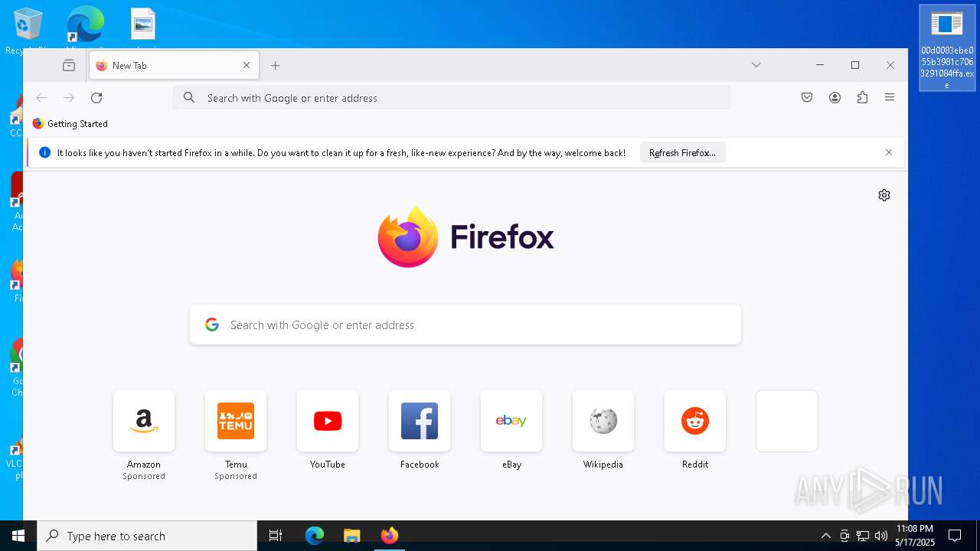Select the exe file on desktop
Image resolution: width=980 pixels, height=551 pixels.
click(947, 47)
